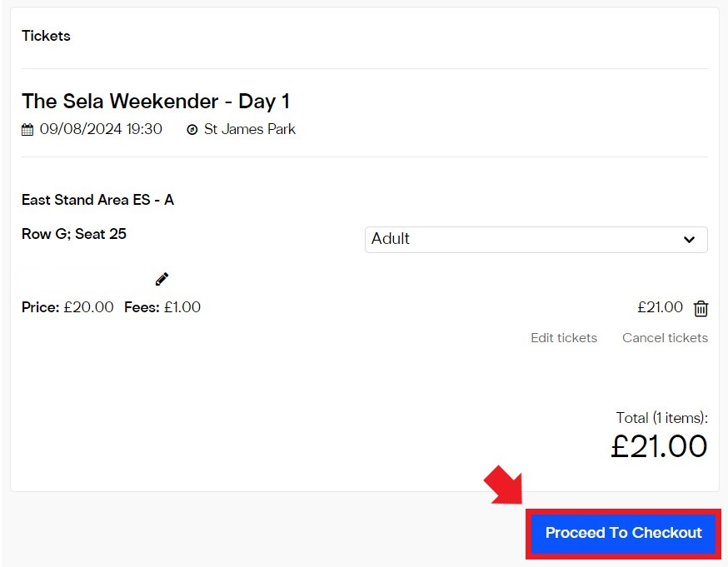Click the Cancel tickets link
The image size is (728, 567).
coord(665,338)
